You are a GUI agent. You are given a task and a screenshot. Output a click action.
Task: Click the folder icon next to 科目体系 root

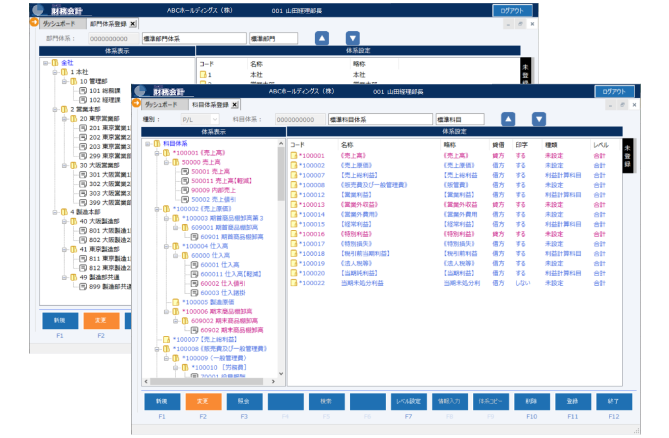point(156,143)
